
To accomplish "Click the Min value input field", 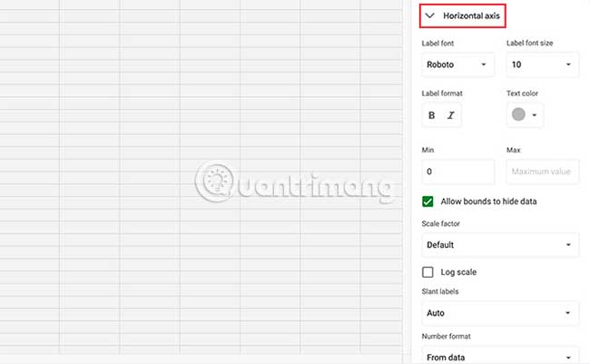I will [x=457, y=172].
